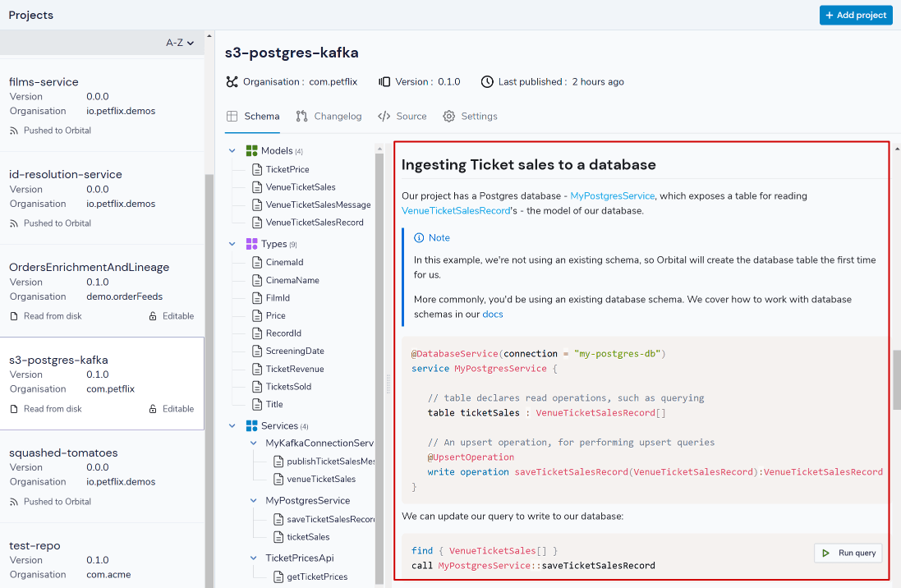This screenshot has height=588, width=901.
Task: Open the Source tab
Action: click(x=402, y=116)
